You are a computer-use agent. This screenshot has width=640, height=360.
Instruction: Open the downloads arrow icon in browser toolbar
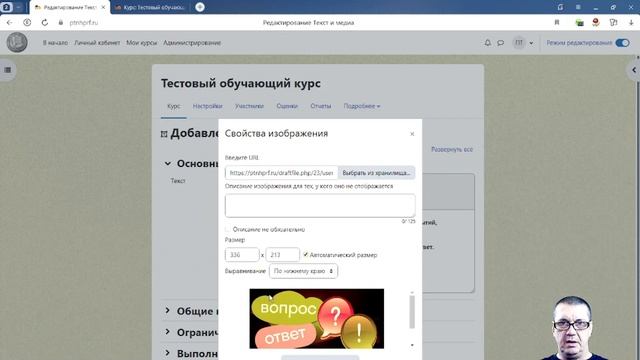click(x=631, y=22)
